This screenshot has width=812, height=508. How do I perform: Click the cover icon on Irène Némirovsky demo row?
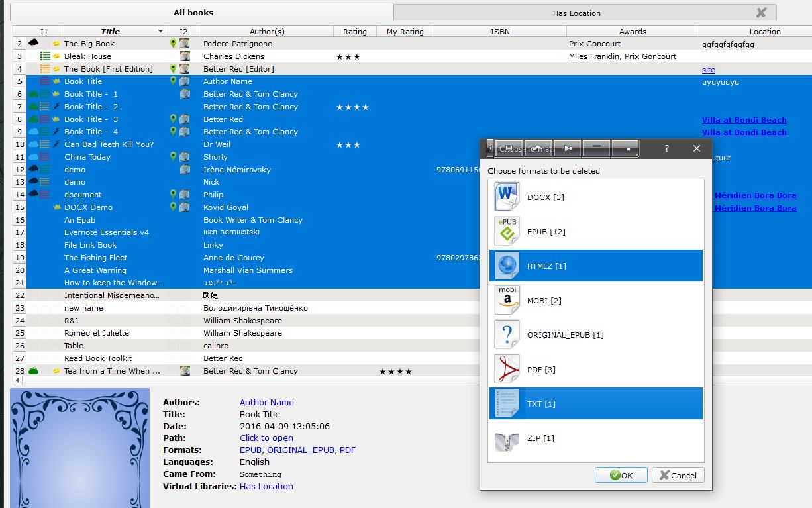pyautogui.click(x=185, y=170)
